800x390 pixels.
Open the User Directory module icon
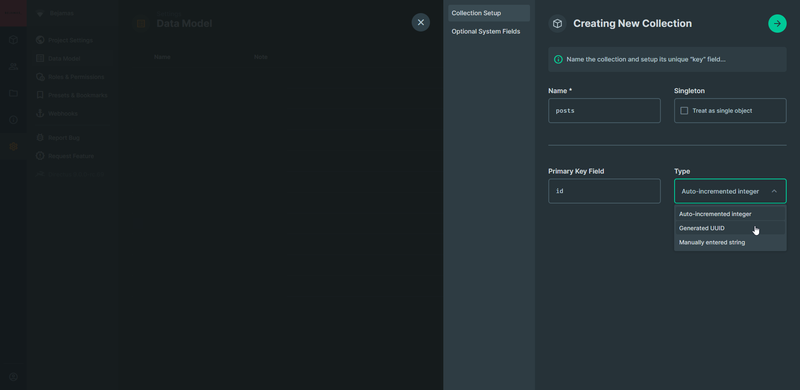click(x=13, y=66)
